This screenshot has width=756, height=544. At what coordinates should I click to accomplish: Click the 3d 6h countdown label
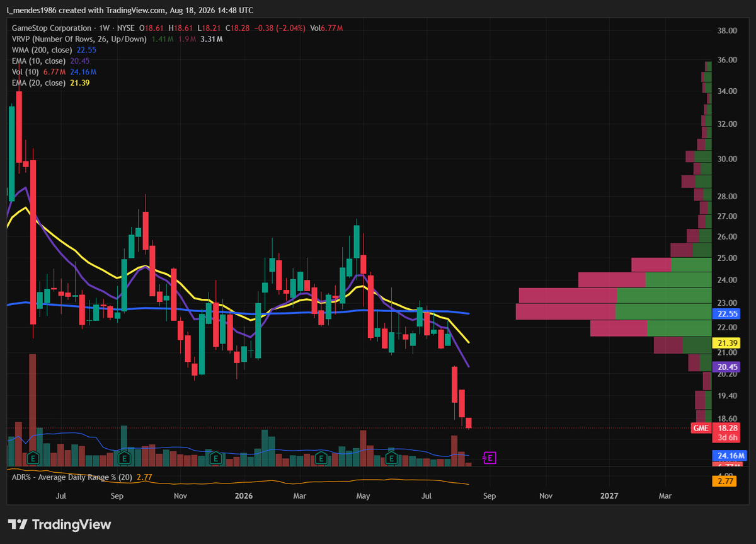tap(728, 437)
